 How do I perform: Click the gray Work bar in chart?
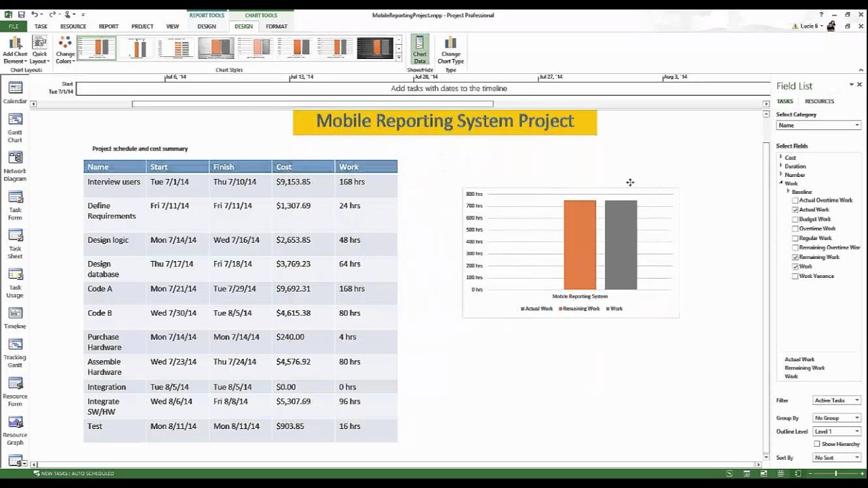pos(621,245)
